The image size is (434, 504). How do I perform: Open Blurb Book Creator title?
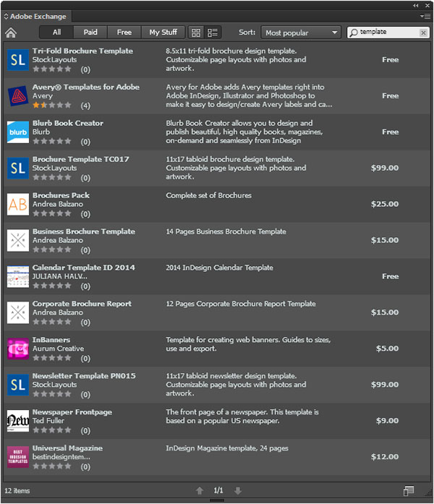68,123
